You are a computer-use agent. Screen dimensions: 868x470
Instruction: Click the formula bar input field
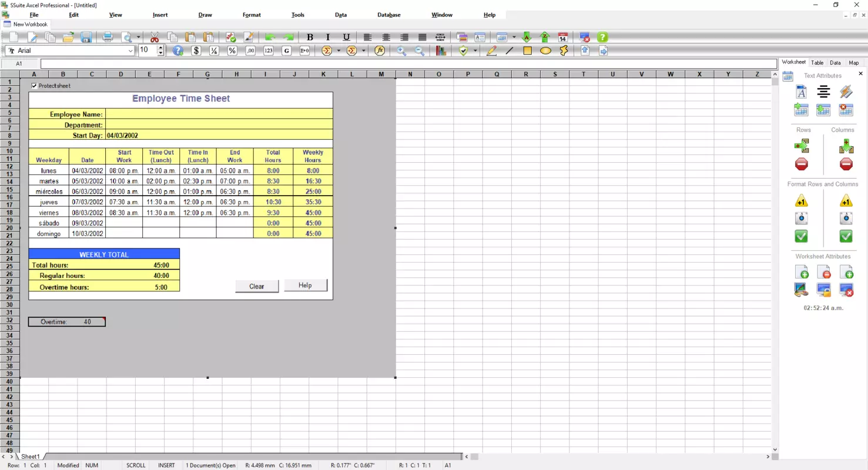coord(408,63)
